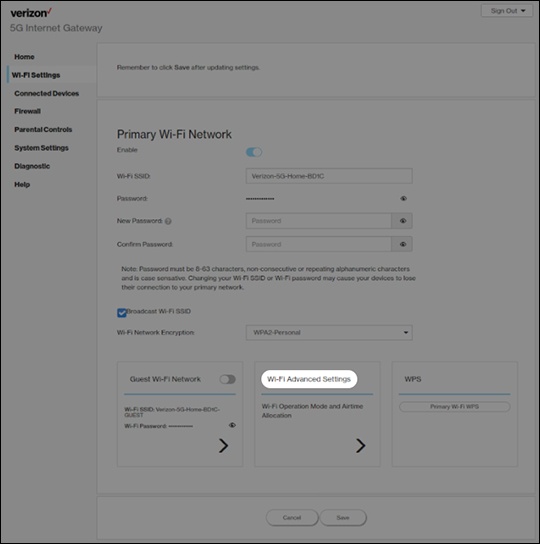Click the Guest Wi-Fi Network heading
The width and height of the screenshot is (540, 544).
point(165,379)
